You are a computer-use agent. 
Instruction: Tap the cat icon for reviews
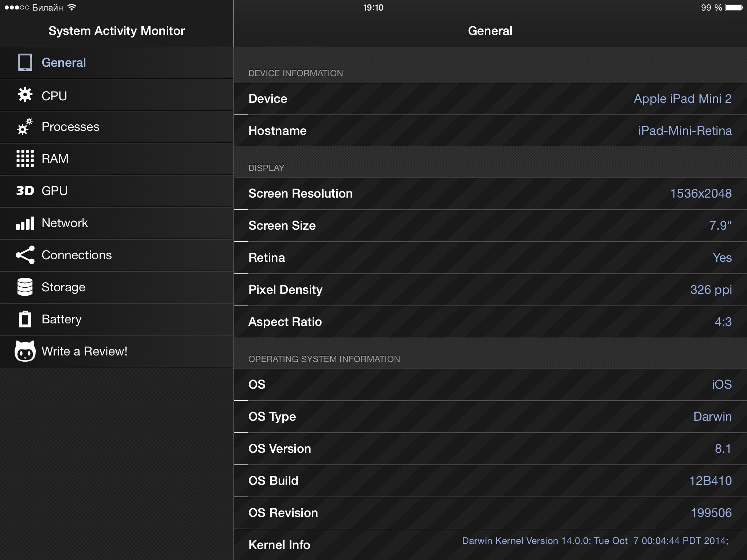[25, 351]
